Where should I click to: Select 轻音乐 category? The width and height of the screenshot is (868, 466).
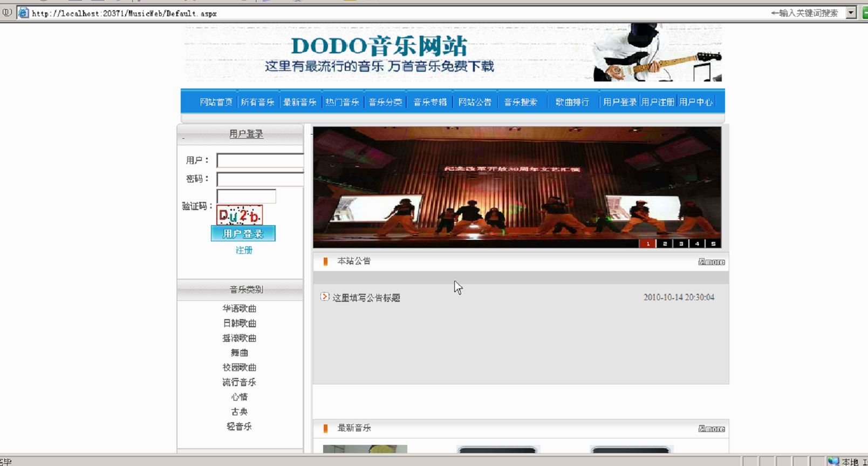click(240, 427)
